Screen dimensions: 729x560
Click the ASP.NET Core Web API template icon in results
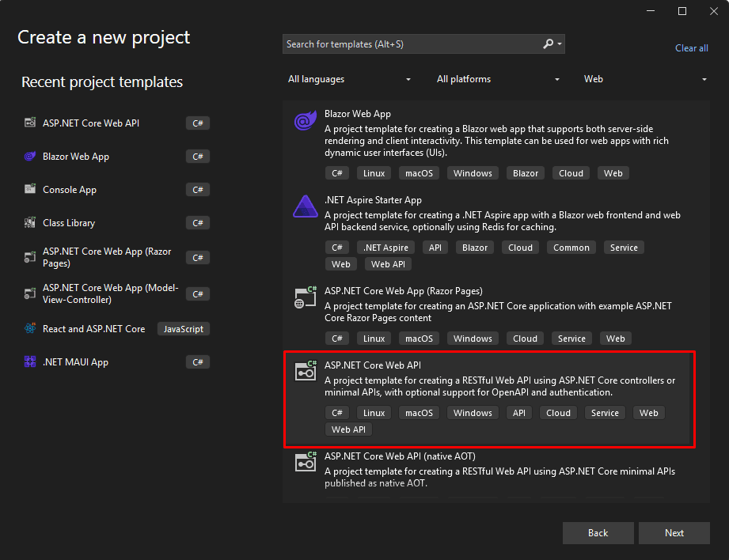[306, 371]
